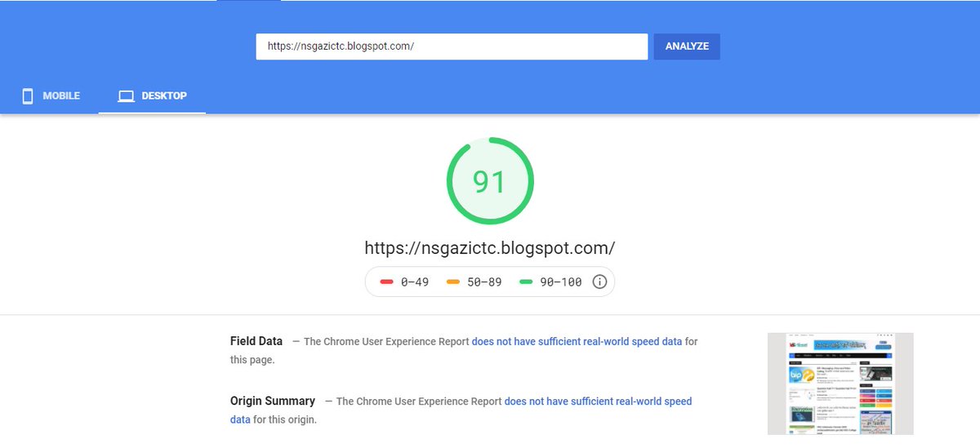This screenshot has height=448, width=980.
Task: Click the page screenshot thumbnail
Action: pos(840,384)
